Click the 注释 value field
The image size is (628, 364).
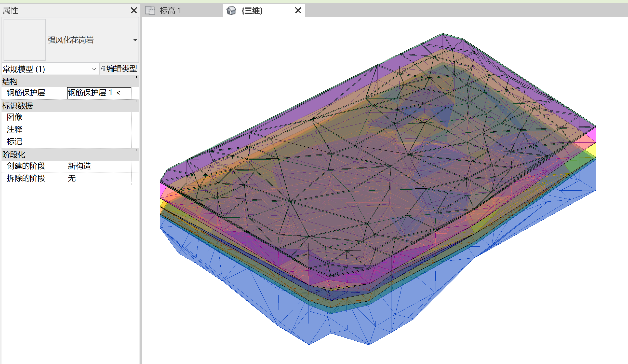click(x=99, y=130)
